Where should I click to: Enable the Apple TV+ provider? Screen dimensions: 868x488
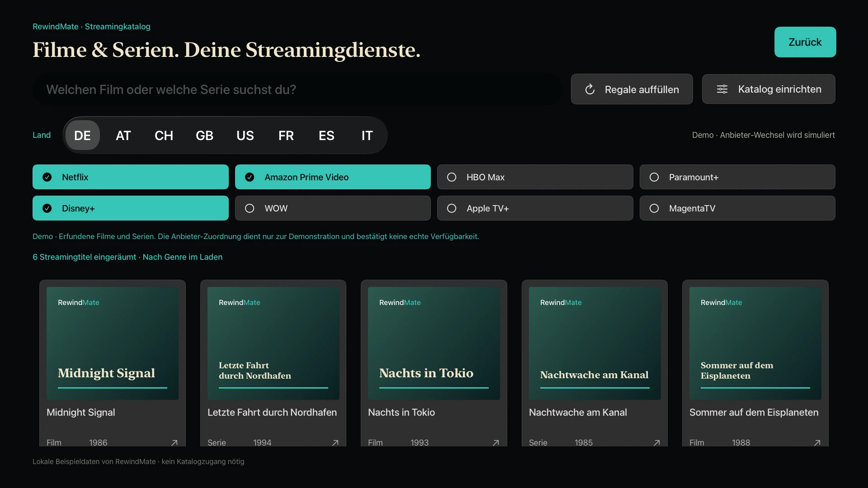click(x=535, y=208)
